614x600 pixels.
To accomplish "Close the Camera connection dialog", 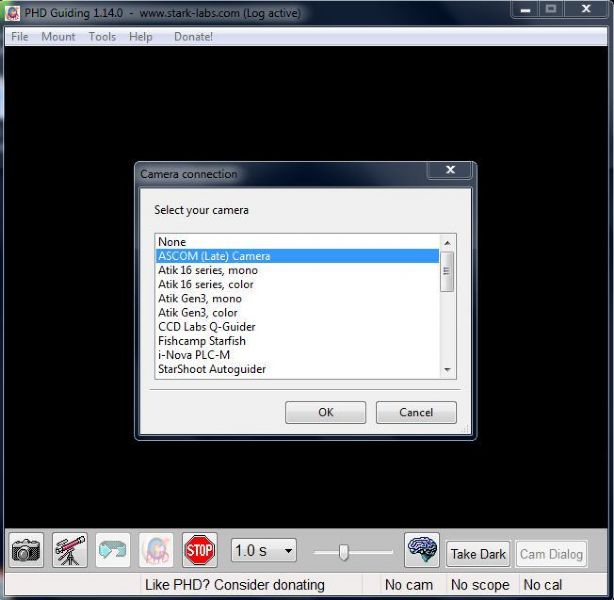I will point(450,170).
